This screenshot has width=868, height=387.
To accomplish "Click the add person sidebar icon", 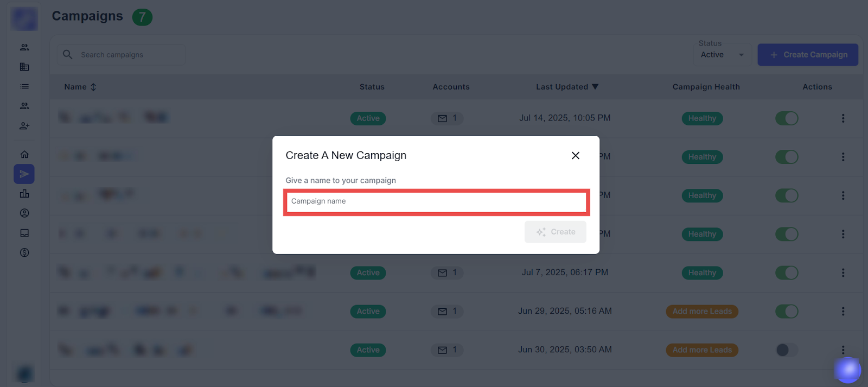I will (24, 126).
